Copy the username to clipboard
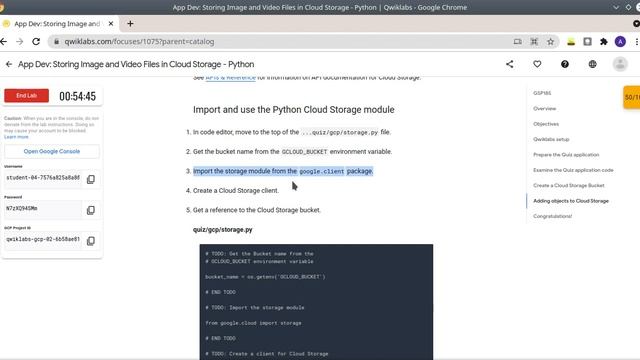Image resolution: width=640 pixels, height=360 pixels. [x=91, y=179]
